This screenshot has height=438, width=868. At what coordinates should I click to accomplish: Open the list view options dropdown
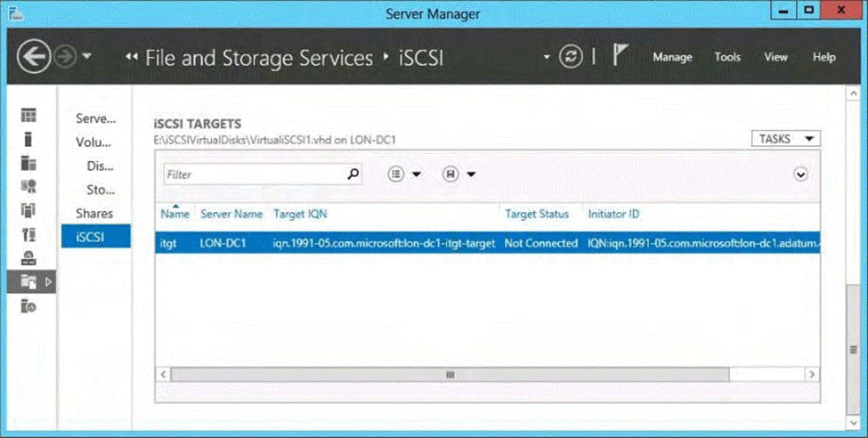(x=404, y=174)
